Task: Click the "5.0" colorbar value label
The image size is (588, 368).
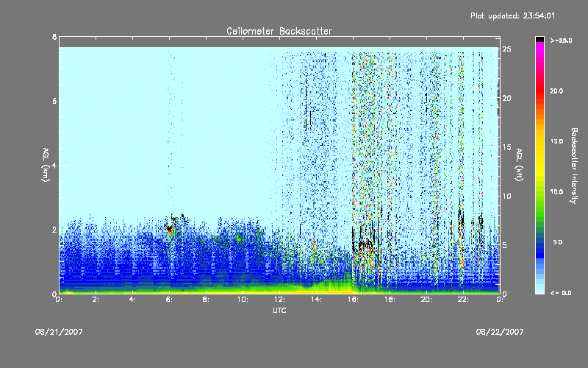Action: click(x=558, y=242)
